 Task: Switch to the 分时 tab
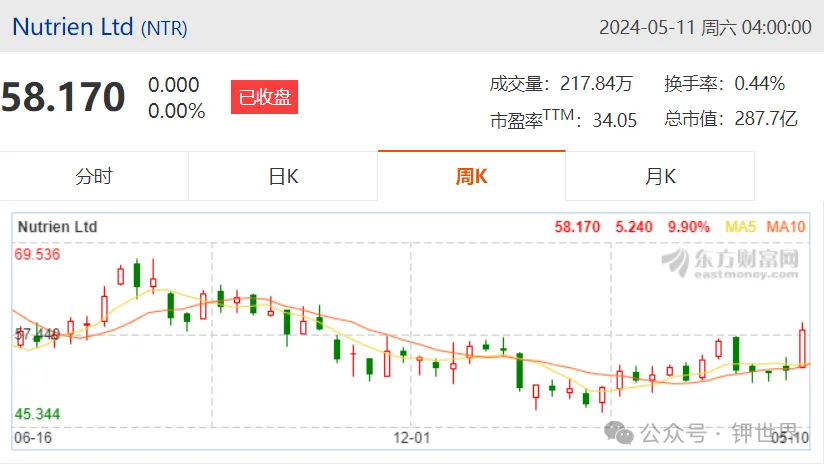[x=94, y=176]
